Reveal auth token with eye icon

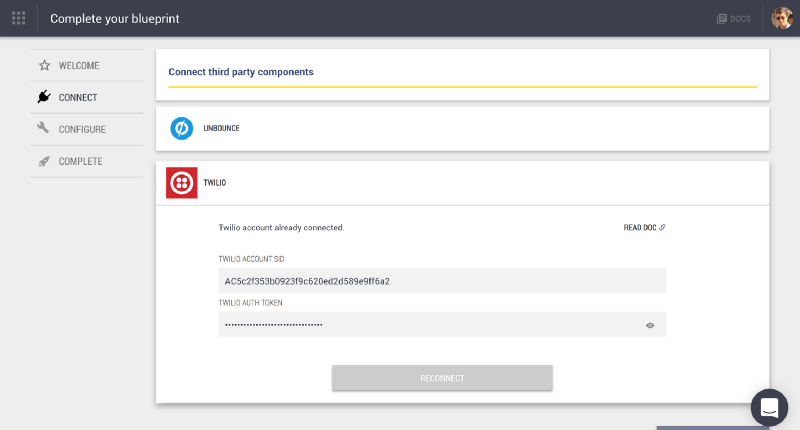650,325
